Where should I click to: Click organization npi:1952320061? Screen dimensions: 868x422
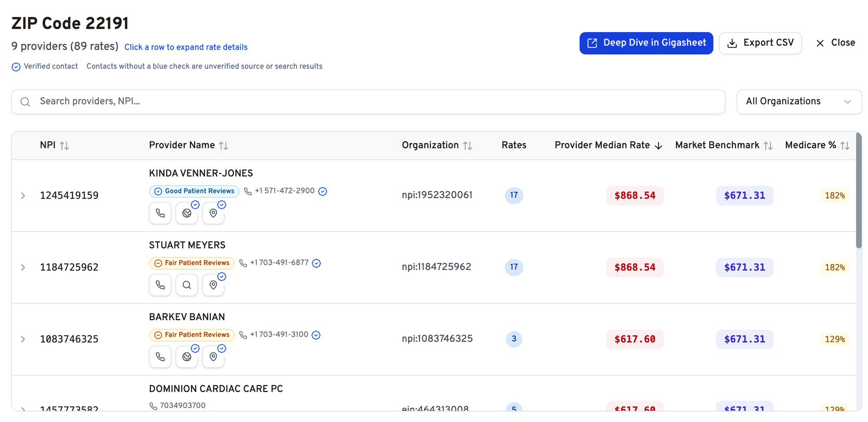(x=437, y=195)
